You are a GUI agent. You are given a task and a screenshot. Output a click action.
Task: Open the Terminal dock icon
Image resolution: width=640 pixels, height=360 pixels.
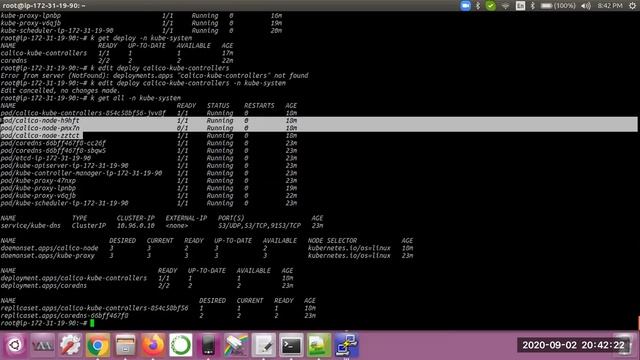click(291, 345)
